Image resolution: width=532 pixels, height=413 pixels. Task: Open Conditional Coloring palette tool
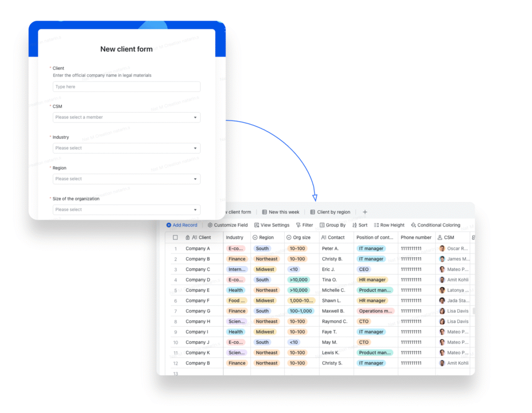point(414,225)
